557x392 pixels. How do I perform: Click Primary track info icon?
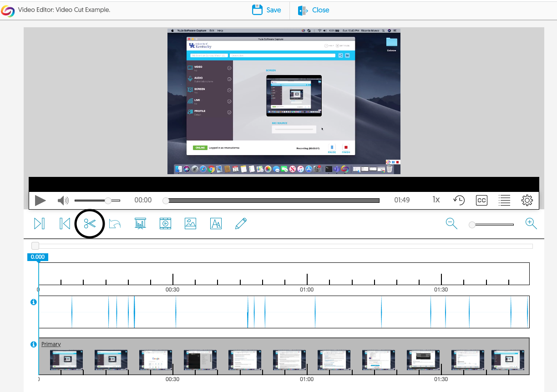click(33, 344)
